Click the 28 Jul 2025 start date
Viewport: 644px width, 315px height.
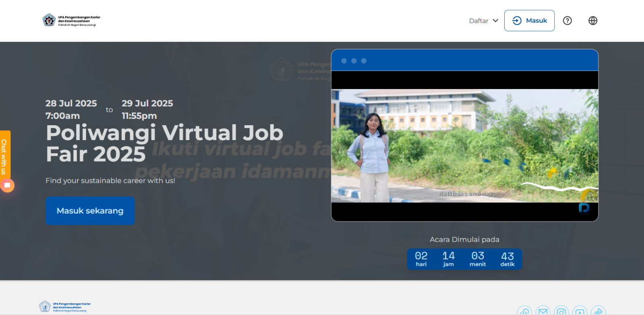pos(71,104)
